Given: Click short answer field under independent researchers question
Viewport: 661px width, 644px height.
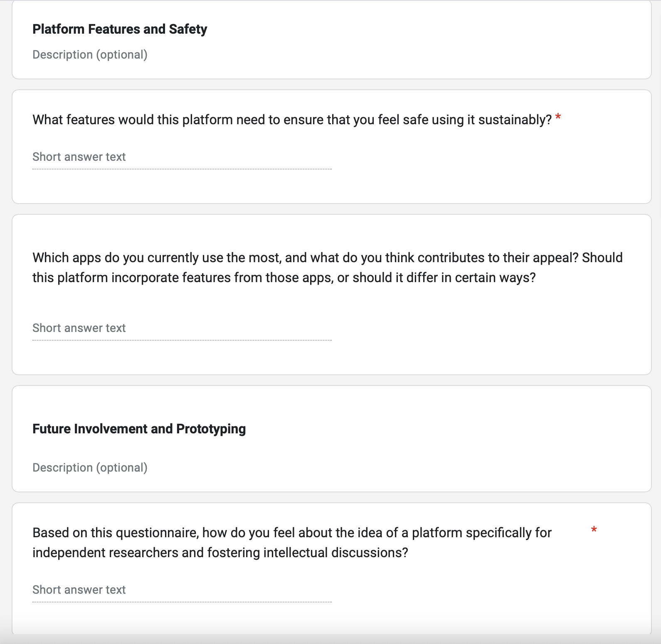Looking at the screenshot, I should [182, 590].
